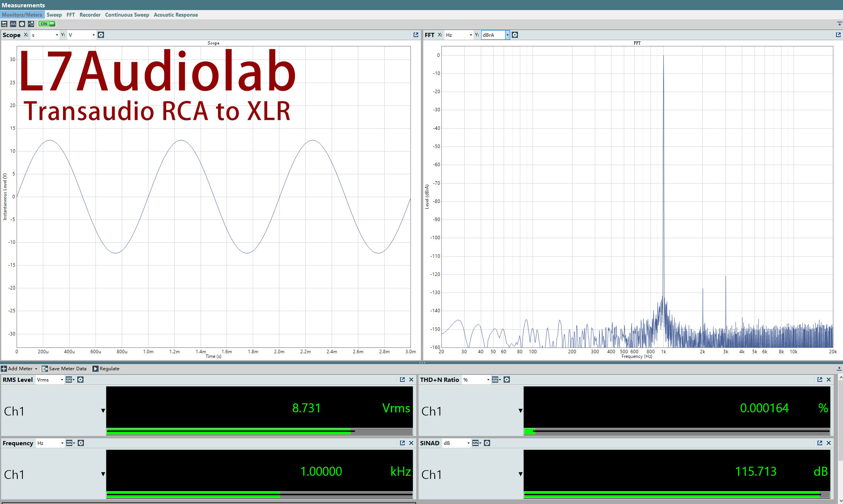Screen dimensions: 843x504
Task: Click the Add Meter plus icon
Action: [x=4, y=369]
